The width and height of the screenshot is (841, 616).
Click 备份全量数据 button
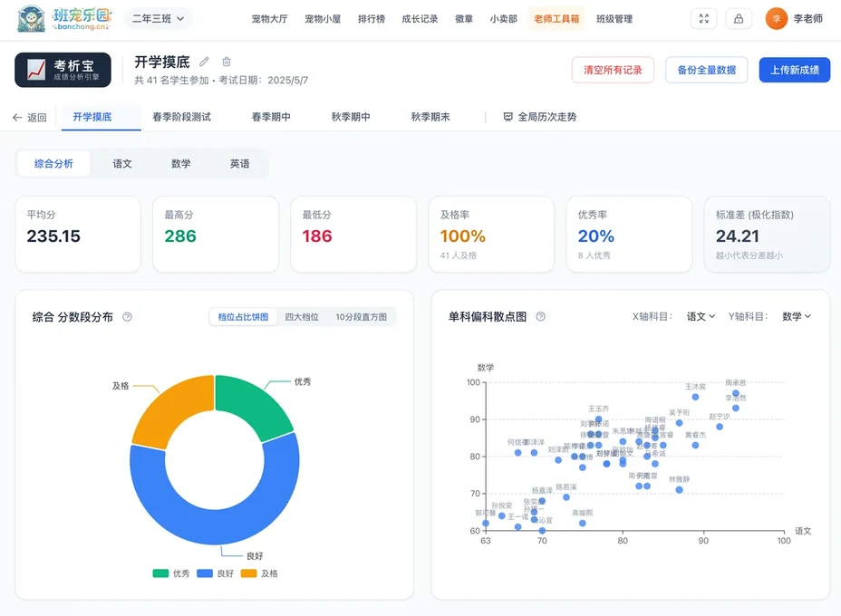[706, 70]
